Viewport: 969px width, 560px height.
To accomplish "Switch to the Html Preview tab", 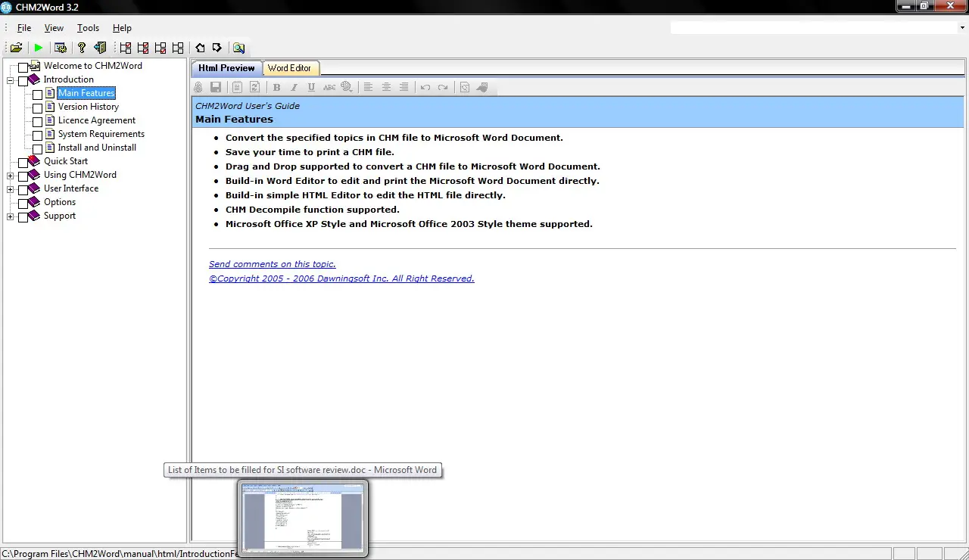I will click(x=226, y=68).
